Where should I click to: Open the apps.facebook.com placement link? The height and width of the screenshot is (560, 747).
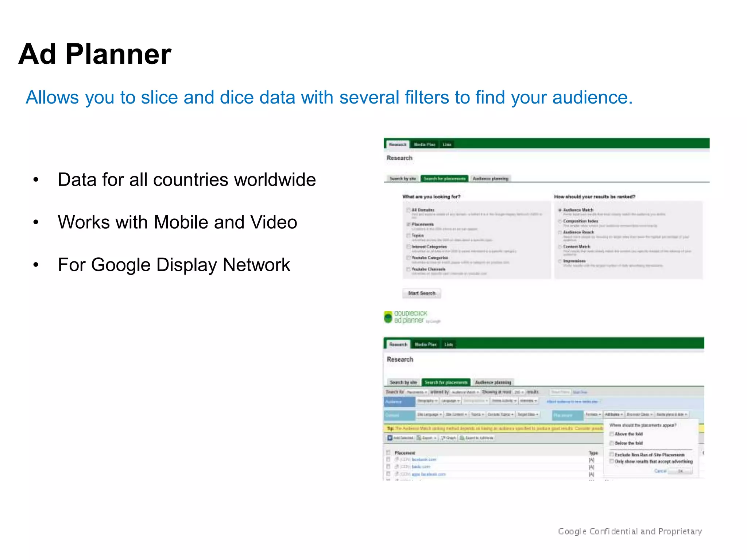(429, 474)
